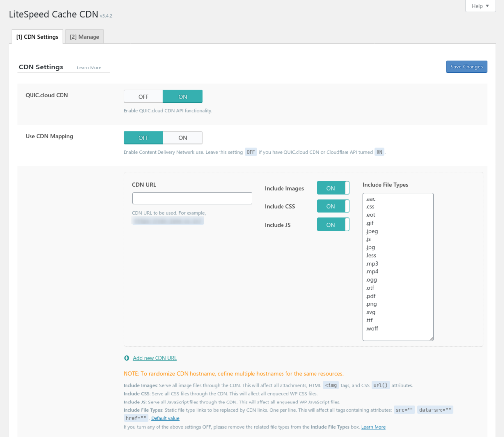This screenshot has width=504, height=437.
Task: Click the Include CSS label
Action: pos(280,206)
